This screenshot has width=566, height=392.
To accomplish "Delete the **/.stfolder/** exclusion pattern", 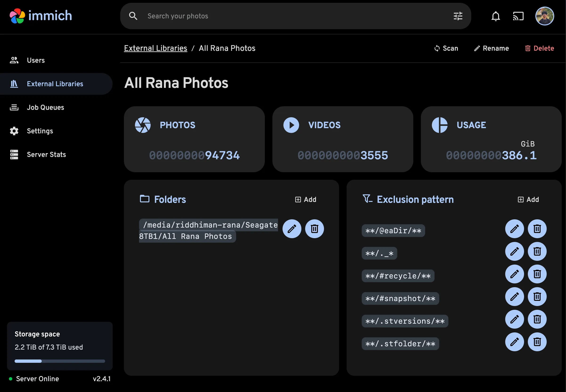I will click(x=537, y=342).
